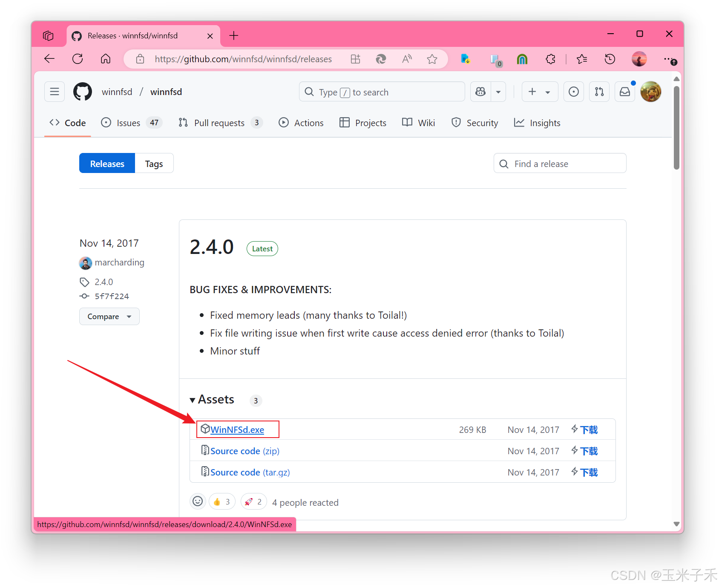719x588 pixels.
Task: Expand the Compare dropdown
Action: [109, 317]
